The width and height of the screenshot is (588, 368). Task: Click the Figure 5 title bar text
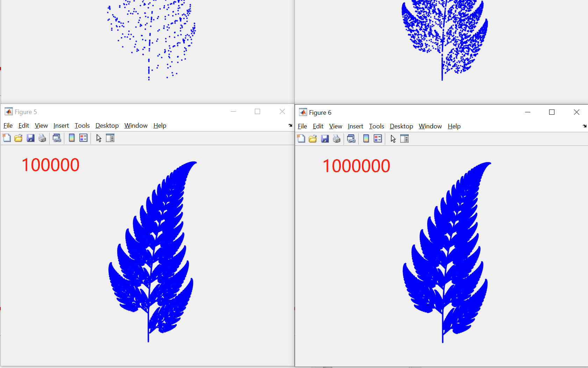pyautogui.click(x=26, y=112)
